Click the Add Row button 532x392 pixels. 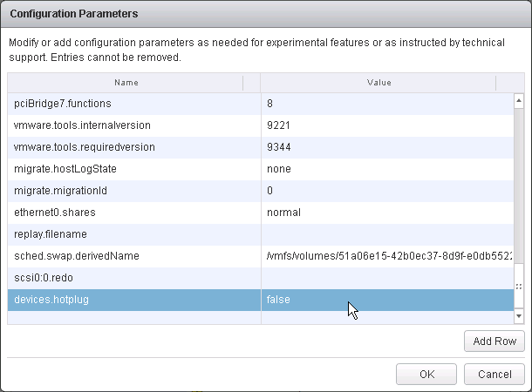coord(494,341)
